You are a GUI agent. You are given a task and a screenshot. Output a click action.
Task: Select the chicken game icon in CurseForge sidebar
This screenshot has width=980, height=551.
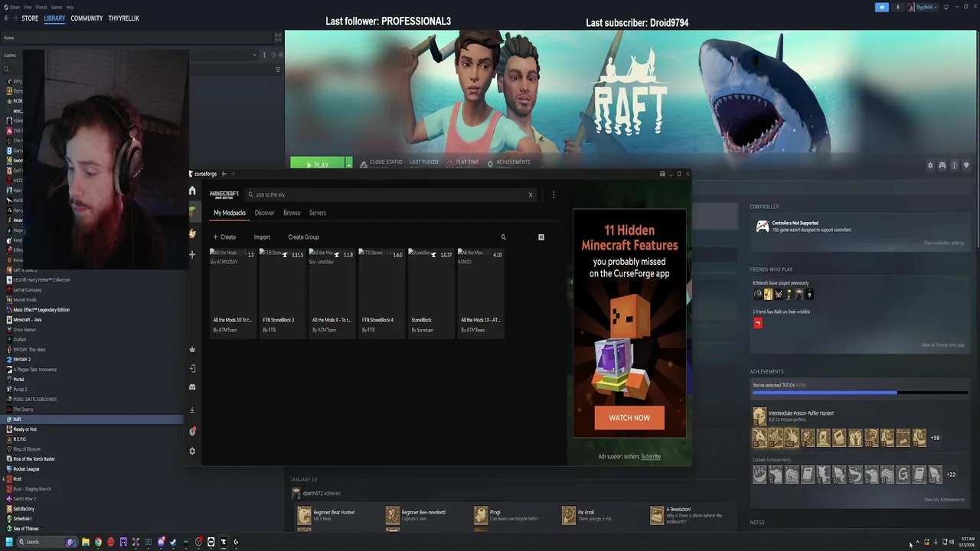pyautogui.click(x=192, y=233)
